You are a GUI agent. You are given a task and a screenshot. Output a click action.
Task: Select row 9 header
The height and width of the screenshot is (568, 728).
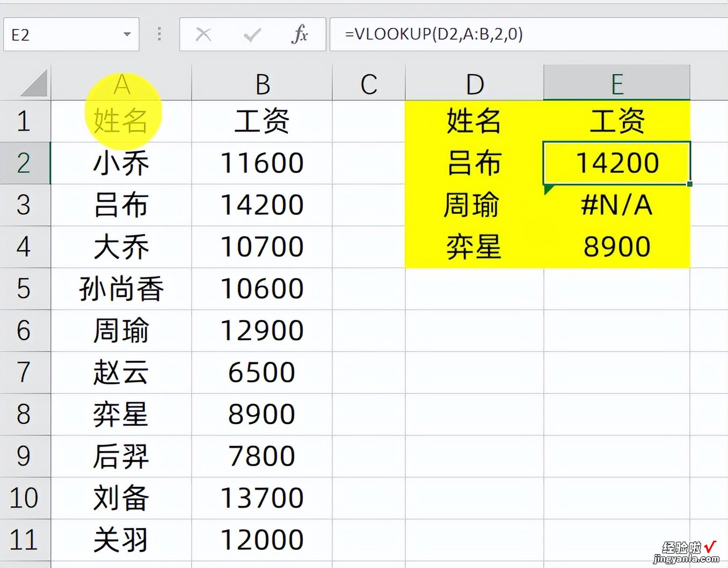(25, 456)
